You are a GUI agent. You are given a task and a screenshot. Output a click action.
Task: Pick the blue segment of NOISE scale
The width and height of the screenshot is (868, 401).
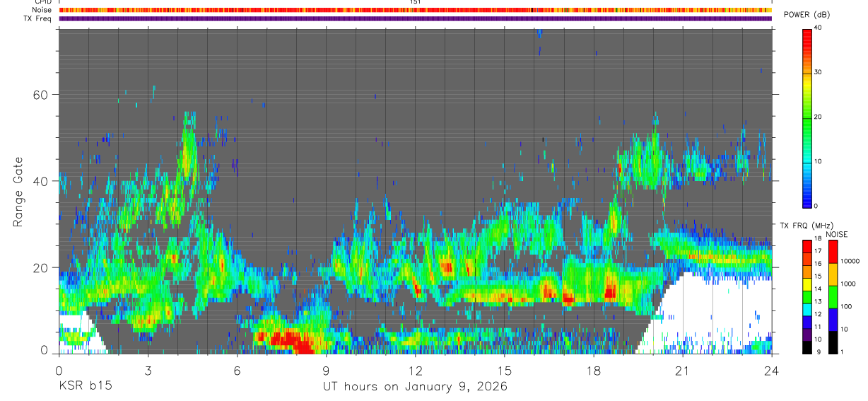click(833, 320)
